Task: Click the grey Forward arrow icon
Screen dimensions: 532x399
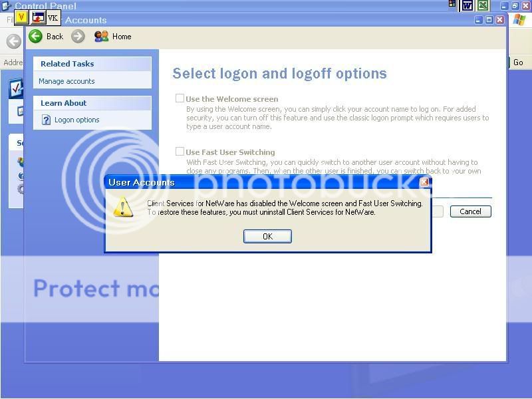Action: 78,37
